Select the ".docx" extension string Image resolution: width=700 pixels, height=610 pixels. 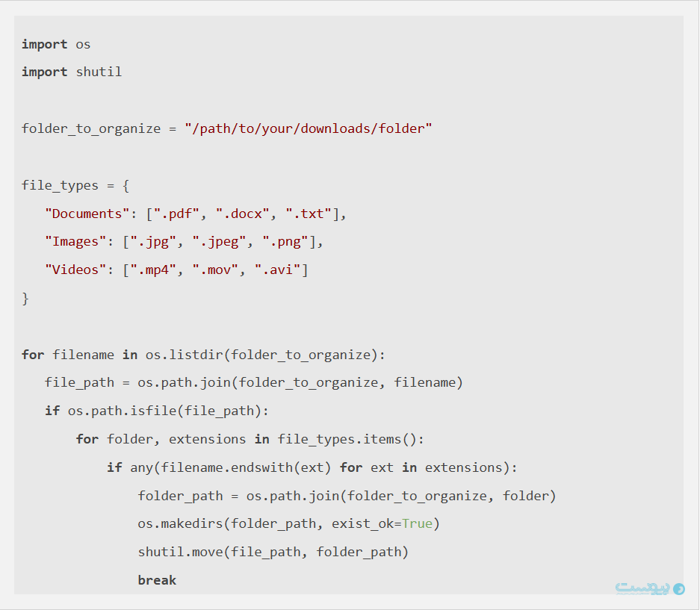243,214
